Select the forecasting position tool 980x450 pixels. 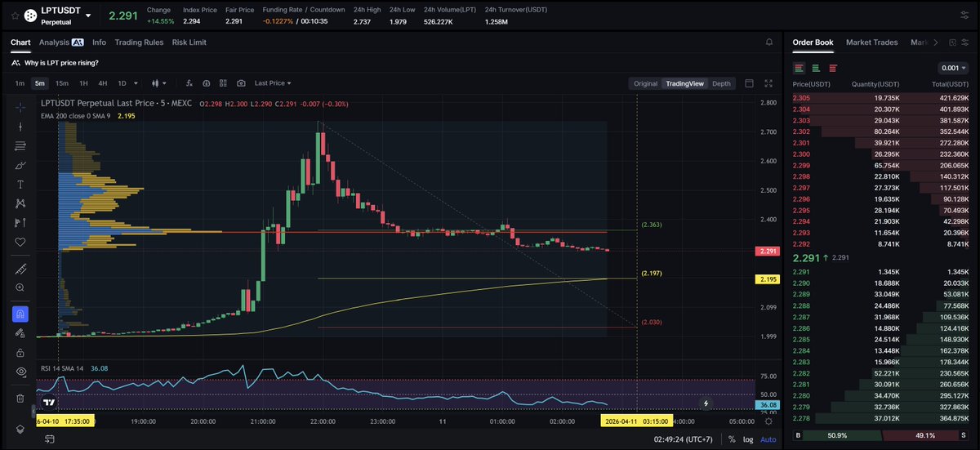coord(20,222)
